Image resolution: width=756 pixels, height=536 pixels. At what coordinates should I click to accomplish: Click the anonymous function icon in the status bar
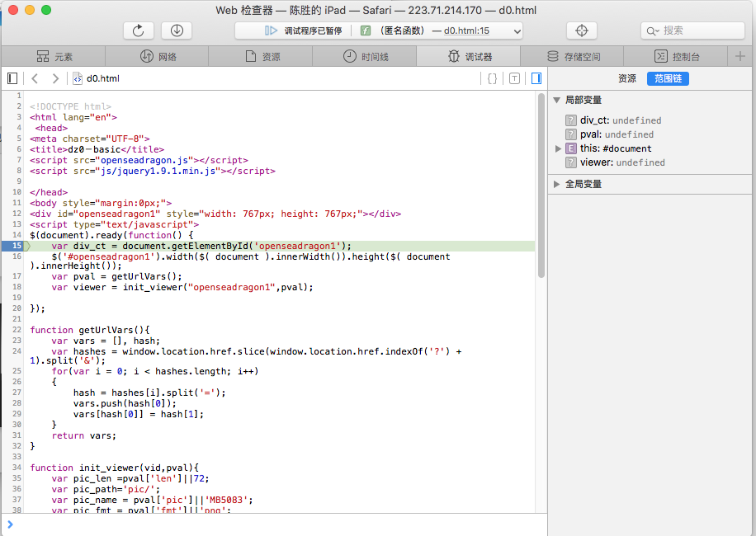pos(366,31)
